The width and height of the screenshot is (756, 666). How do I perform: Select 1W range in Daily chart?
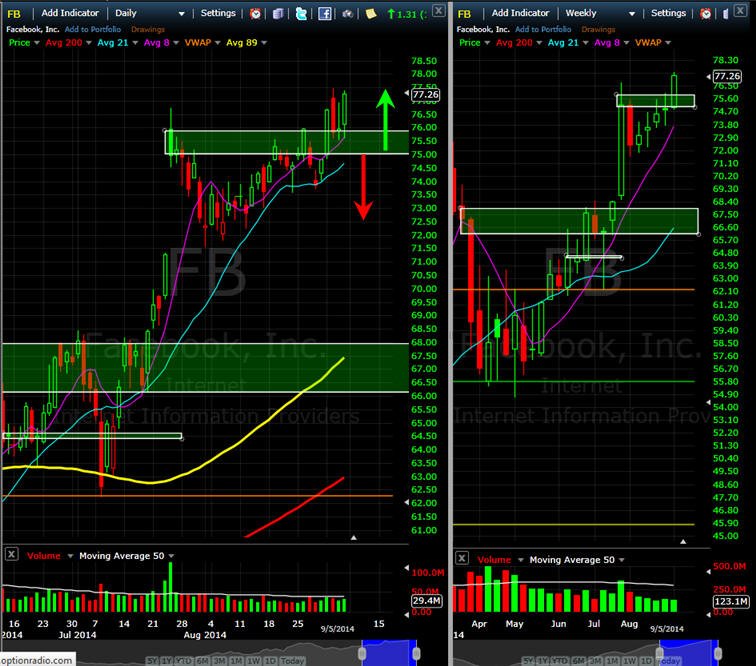254,661
